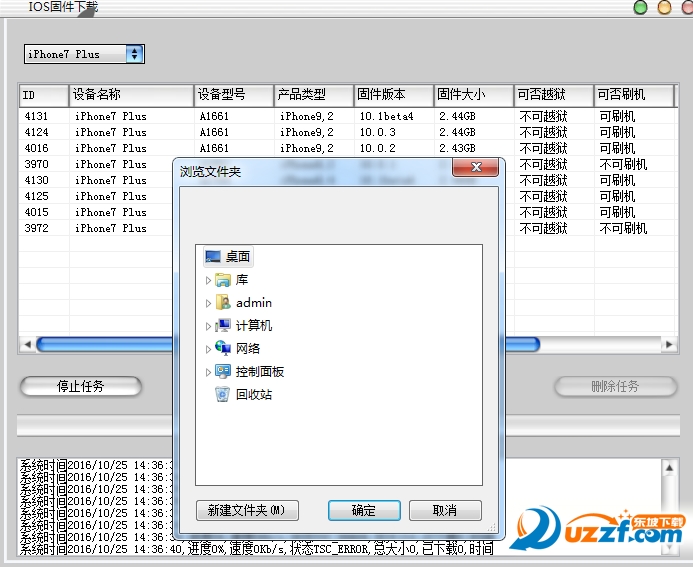Sort by the ID column header
The image size is (693, 567).
click(44, 95)
